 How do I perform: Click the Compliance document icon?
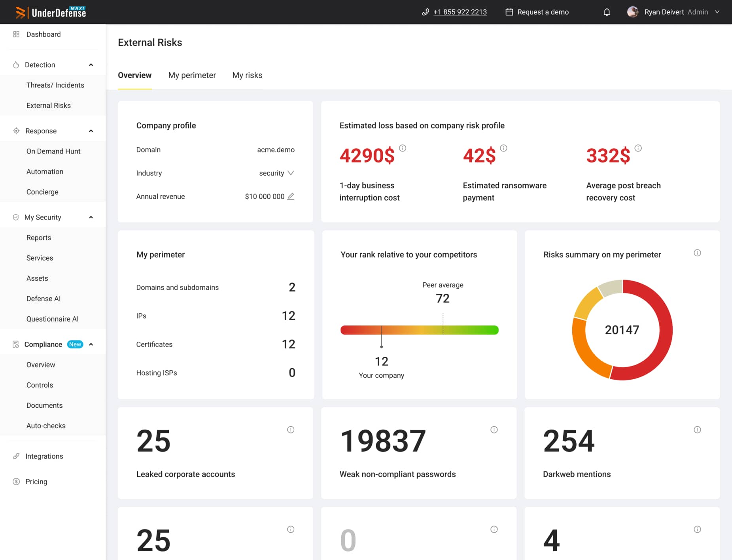[x=16, y=344]
